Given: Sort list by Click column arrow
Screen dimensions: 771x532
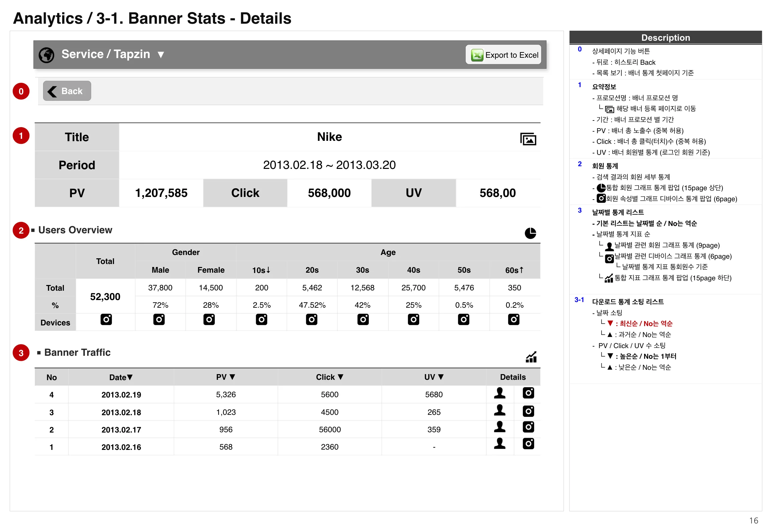Looking at the screenshot, I should (340, 377).
